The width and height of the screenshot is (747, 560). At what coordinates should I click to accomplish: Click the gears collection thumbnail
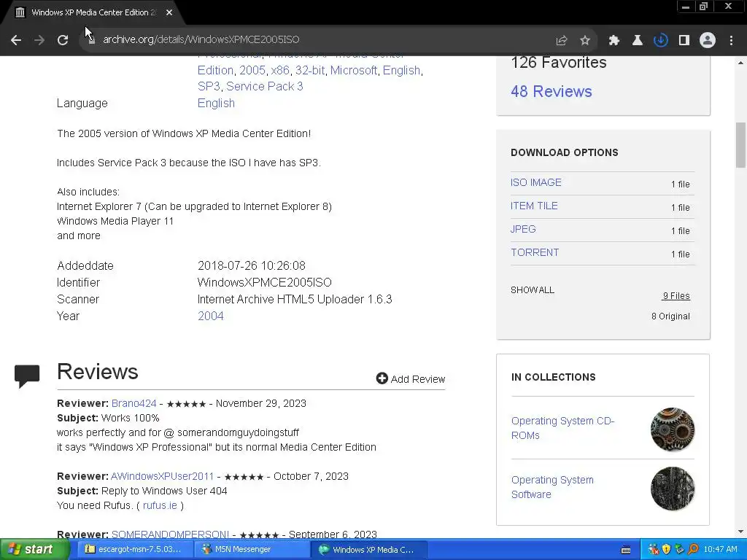[x=672, y=429]
